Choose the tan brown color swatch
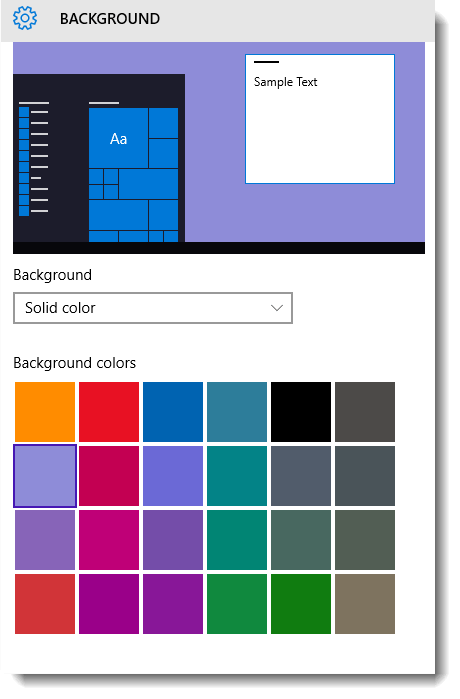Viewport: 460px width, 699px height. click(x=365, y=604)
